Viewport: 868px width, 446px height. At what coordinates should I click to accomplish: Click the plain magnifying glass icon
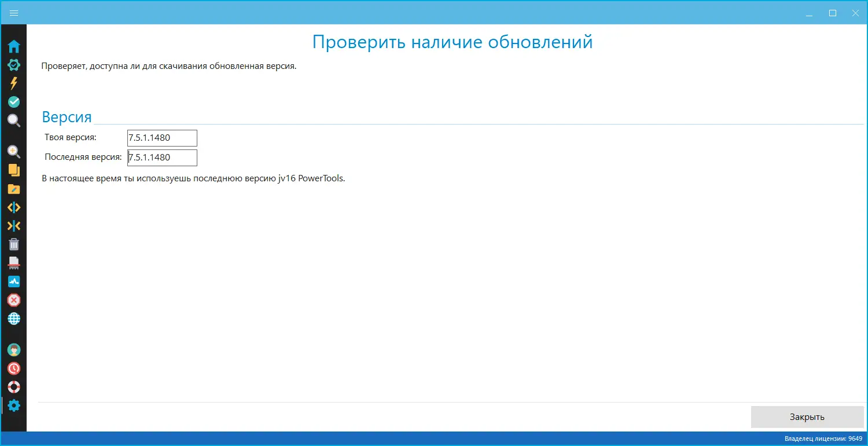[x=14, y=120]
